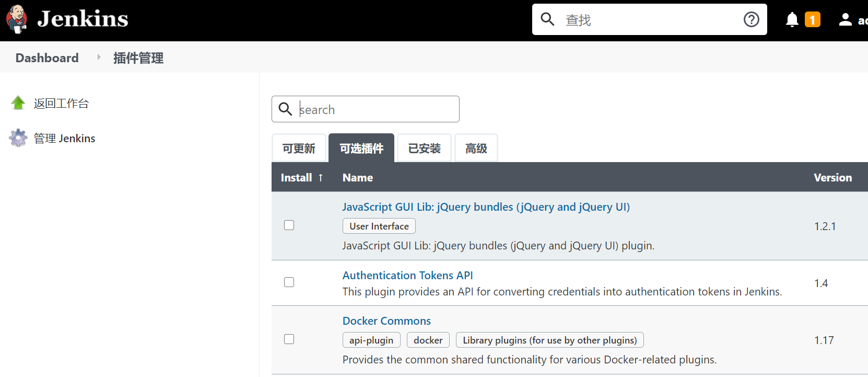This screenshot has width=868, height=377.
Task: Tick the Authentication Tokens API checkbox
Action: point(289,282)
